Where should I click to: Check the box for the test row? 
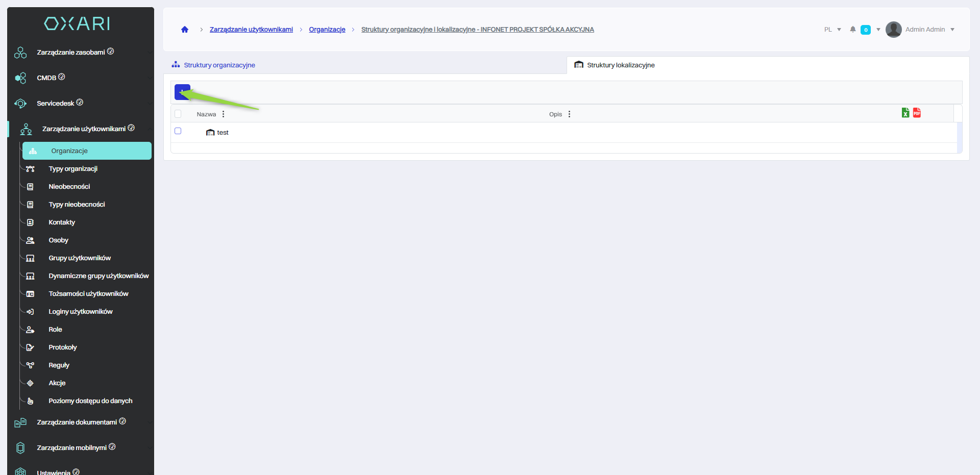tap(178, 131)
